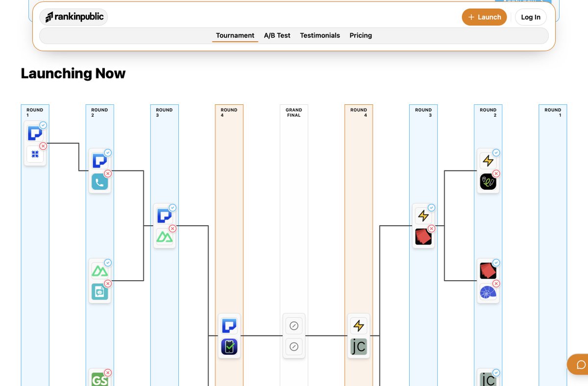The width and height of the screenshot is (588, 386).
Task: Click red X badge on the phone handset icon
Action: coord(108,173)
